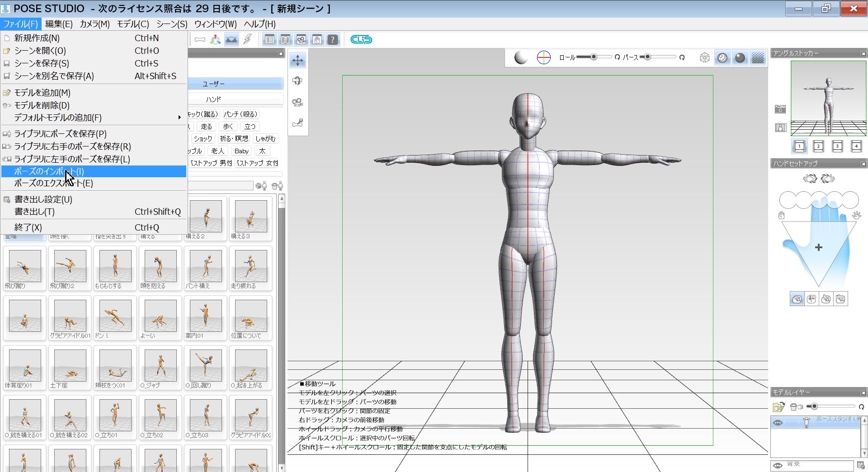This screenshot has width=868, height=472.
Task: Click the camera capture icon in アングルストッカー panel
Action: 781,109
